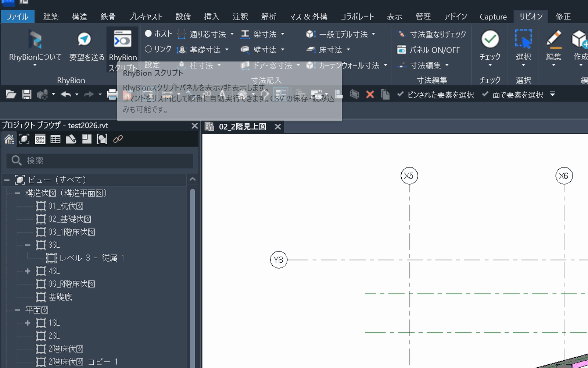Toggle 面で要素を選択 checkmark
The height and width of the screenshot is (368, 588).
click(x=485, y=94)
